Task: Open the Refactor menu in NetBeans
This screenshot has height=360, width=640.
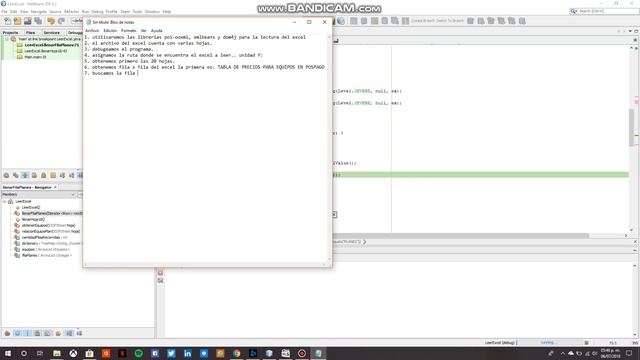Action: (71, 11)
